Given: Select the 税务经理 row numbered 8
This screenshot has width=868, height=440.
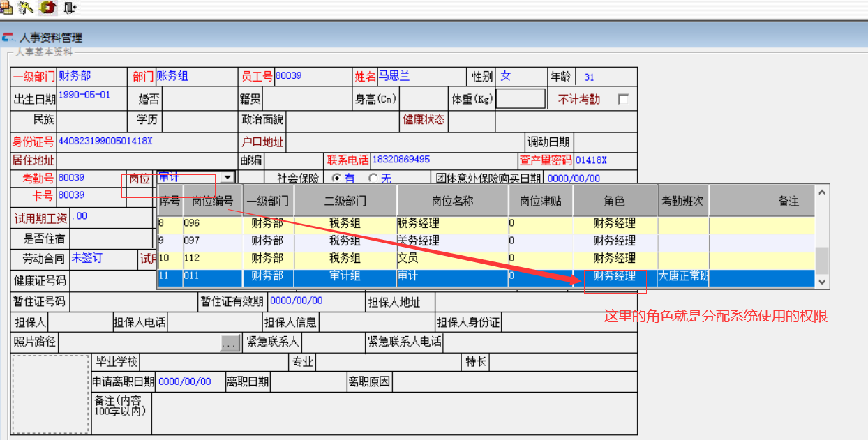Looking at the screenshot, I should pyautogui.click(x=419, y=224).
